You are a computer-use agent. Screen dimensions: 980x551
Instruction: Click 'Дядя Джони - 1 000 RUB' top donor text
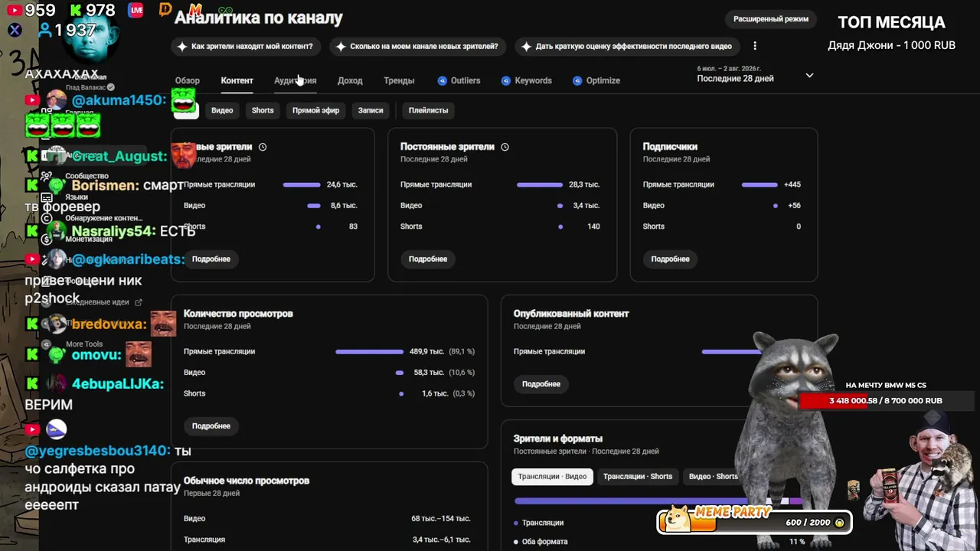coord(891,45)
